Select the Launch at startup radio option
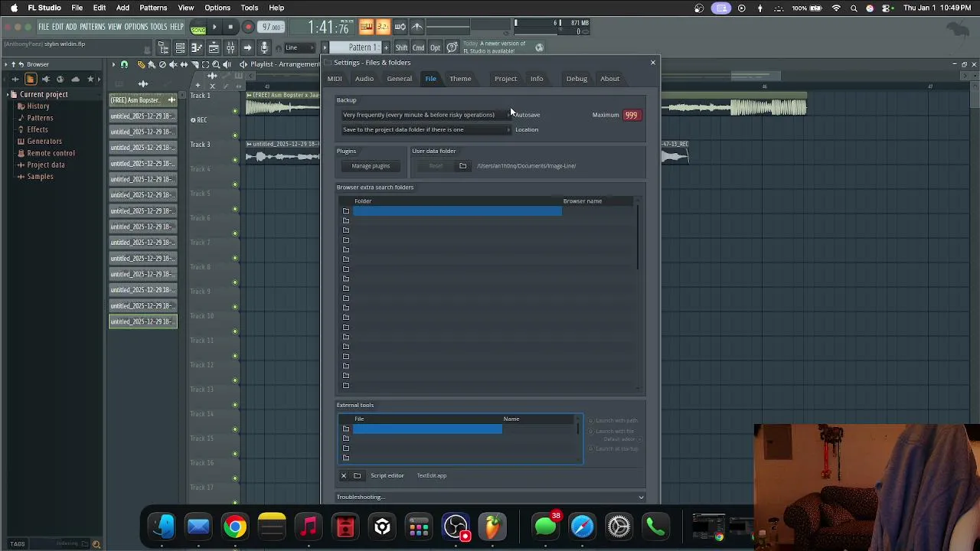The height and width of the screenshot is (551, 980). pos(612,448)
